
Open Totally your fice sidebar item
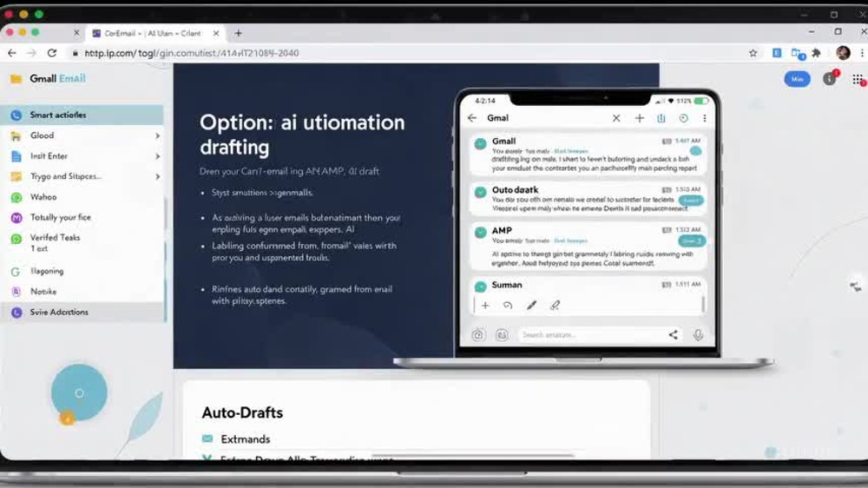pyautogui.click(x=82, y=218)
